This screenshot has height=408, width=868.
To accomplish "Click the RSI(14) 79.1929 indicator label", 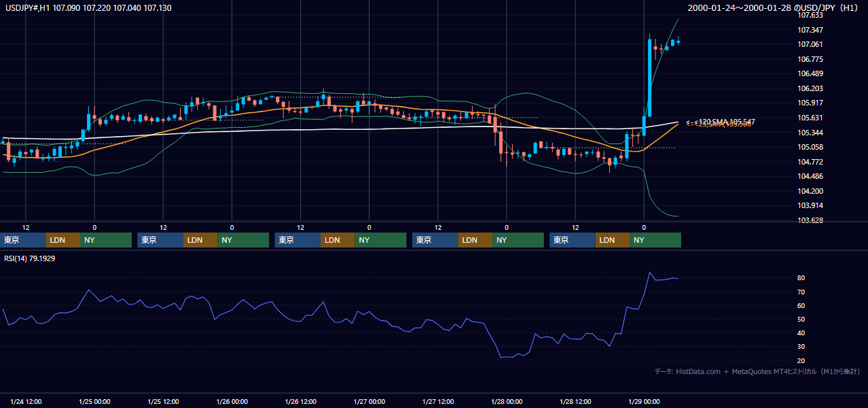I will point(30,258).
